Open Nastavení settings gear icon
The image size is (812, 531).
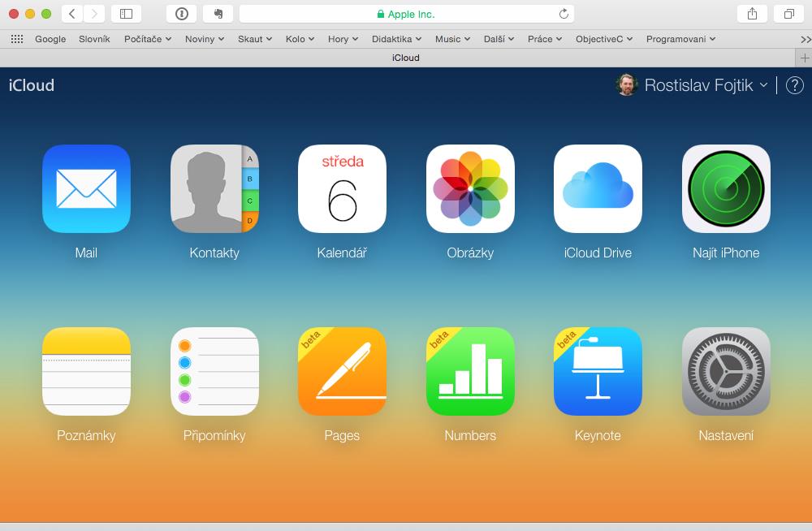(x=726, y=371)
